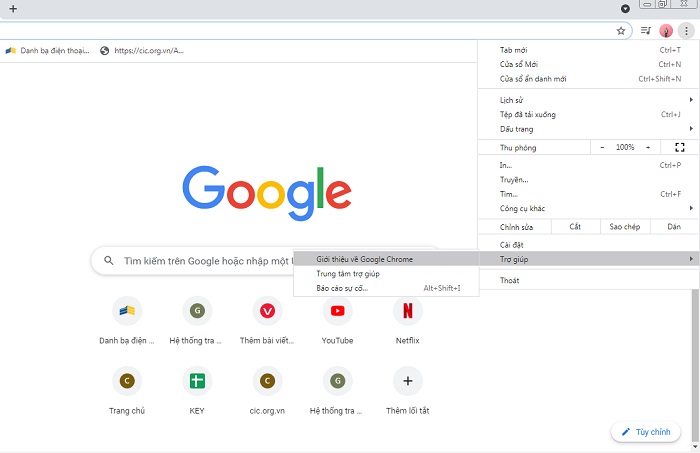Bookmark this page with the star icon
Screen dimensions: 700x453
pos(621,31)
